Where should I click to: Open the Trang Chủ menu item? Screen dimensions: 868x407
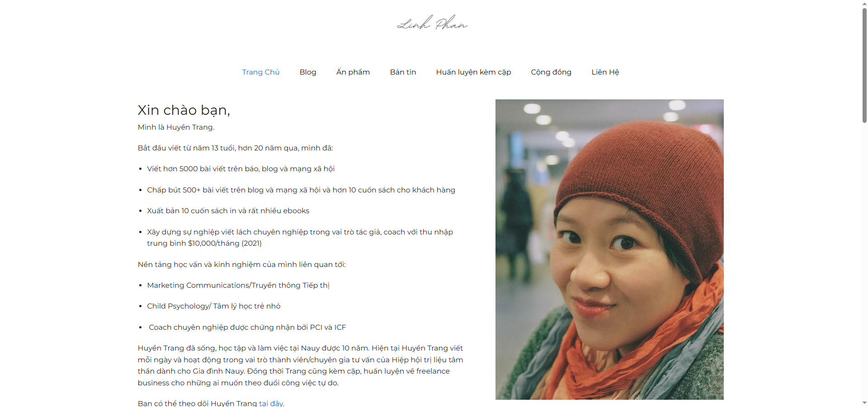[x=261, y=72]
